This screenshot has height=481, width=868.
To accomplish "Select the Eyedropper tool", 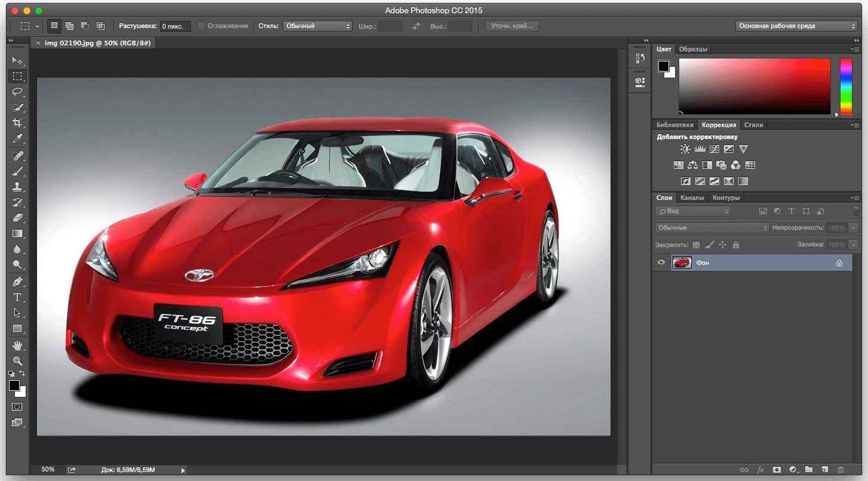I will [17, 138].
